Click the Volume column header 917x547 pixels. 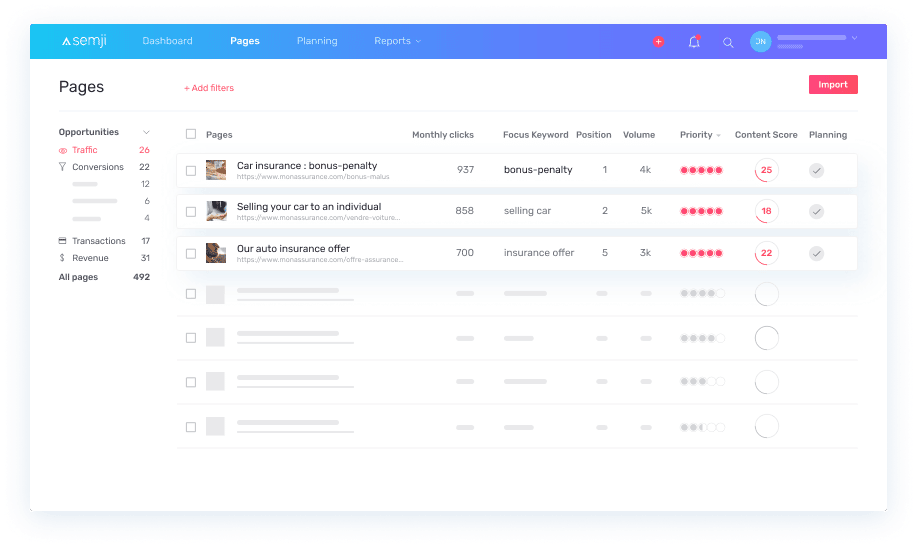pyautogui.click(x=639, y=135)
